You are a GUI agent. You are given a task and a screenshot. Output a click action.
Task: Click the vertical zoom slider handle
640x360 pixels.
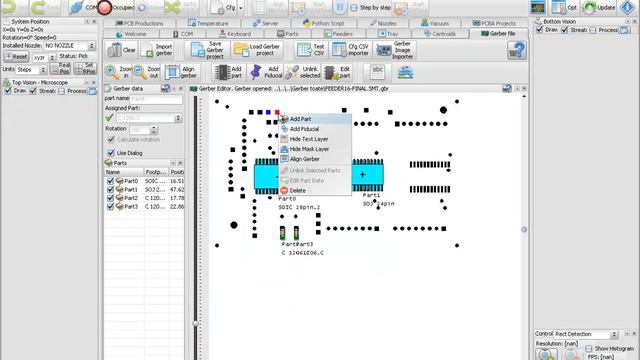pyautogui.click(x=196, y=323)
